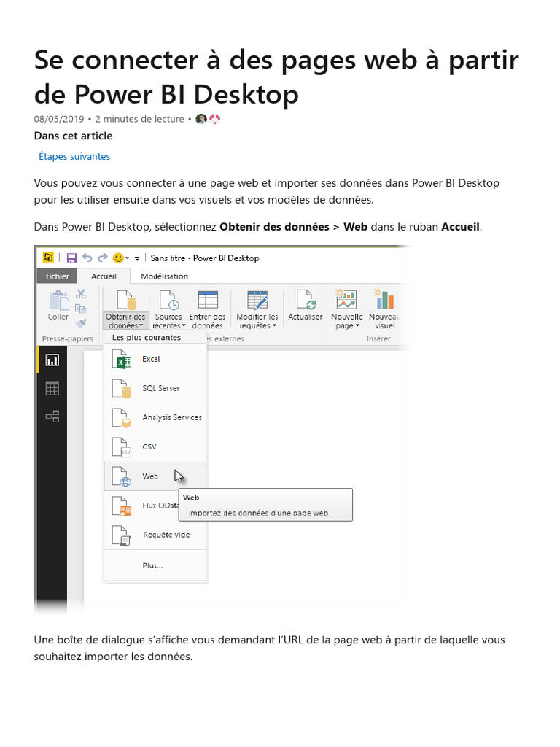Click the Web globe document icon
The width and height of the screenshot is (560, 747).
122,476
